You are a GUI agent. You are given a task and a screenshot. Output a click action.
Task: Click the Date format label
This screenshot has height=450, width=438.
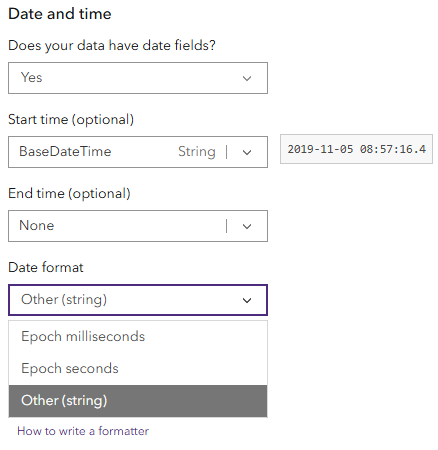click(46, 267)
